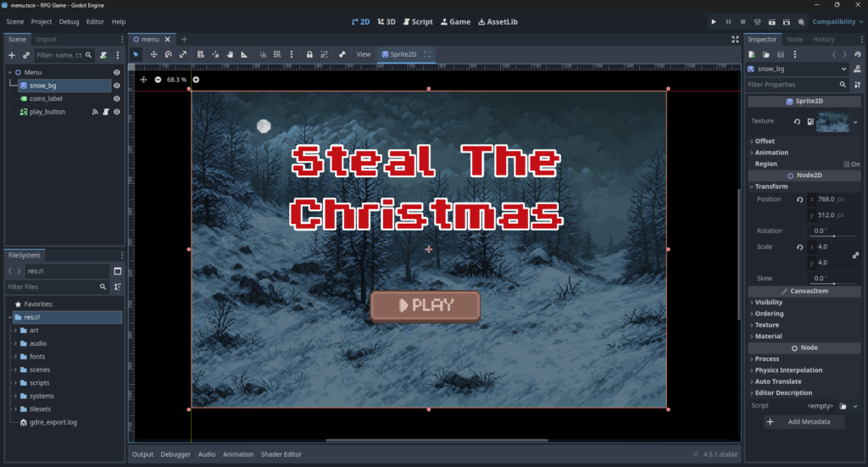
Task: Hide the snow_bg node visibility eye
Action: (x=117, y=86)
